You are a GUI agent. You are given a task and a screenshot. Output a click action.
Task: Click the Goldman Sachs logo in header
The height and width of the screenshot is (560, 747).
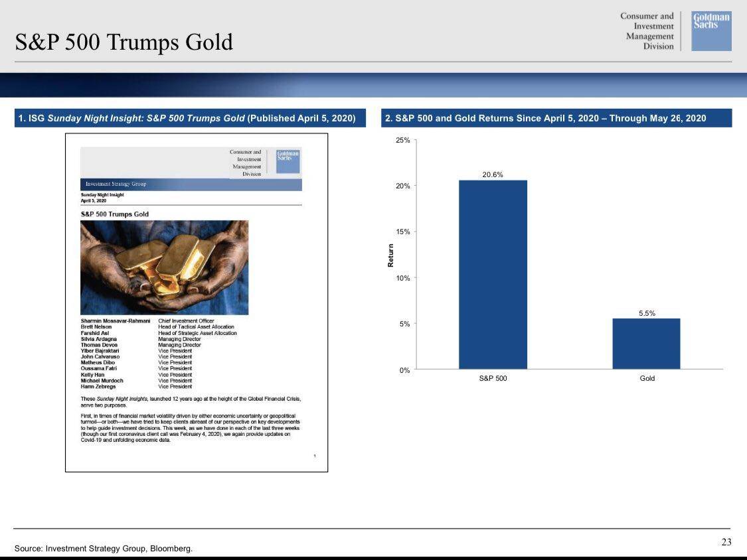click(x=711, y=31)
